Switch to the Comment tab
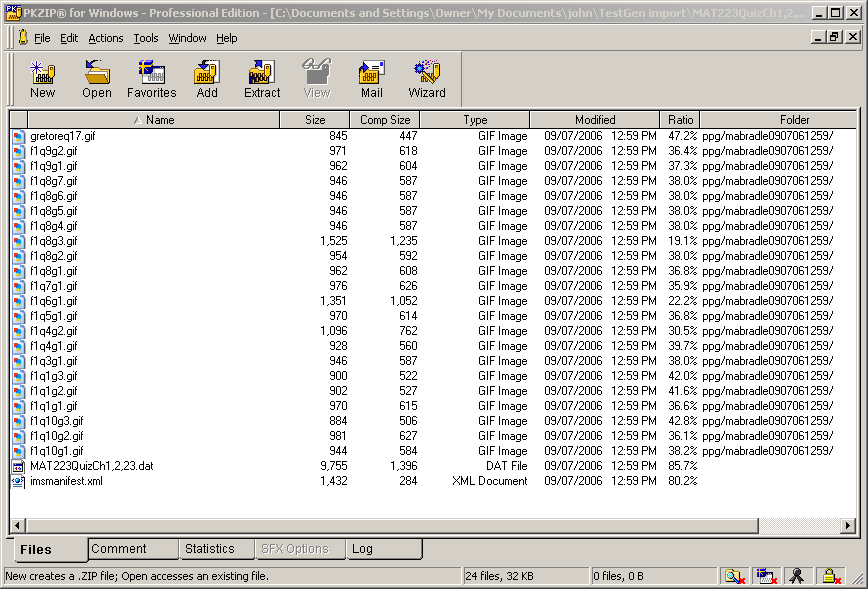This screenshot has width=868, height=589. [133, 549]
